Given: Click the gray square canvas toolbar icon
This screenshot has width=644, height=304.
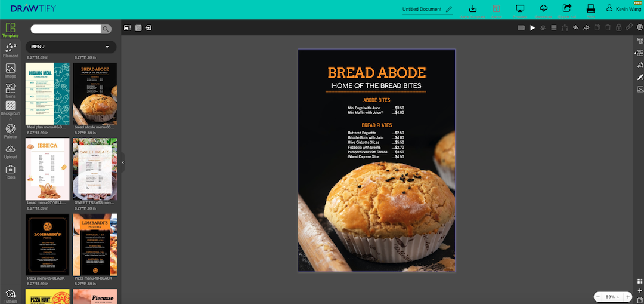Looking at the screenshot, I should [x=138, y=28].
